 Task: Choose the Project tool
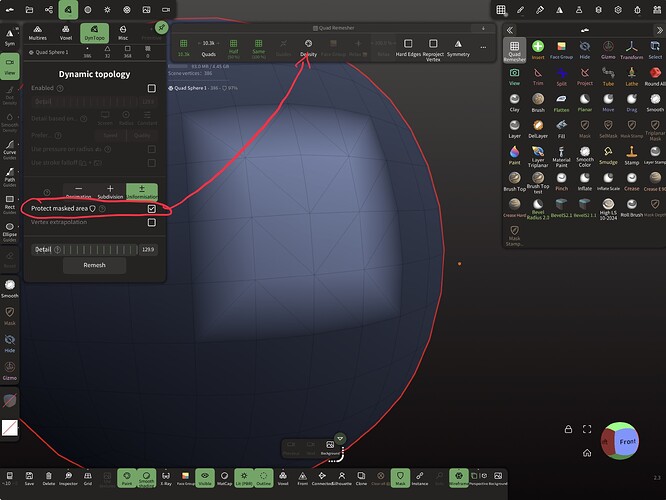click(x=585, y=76)
